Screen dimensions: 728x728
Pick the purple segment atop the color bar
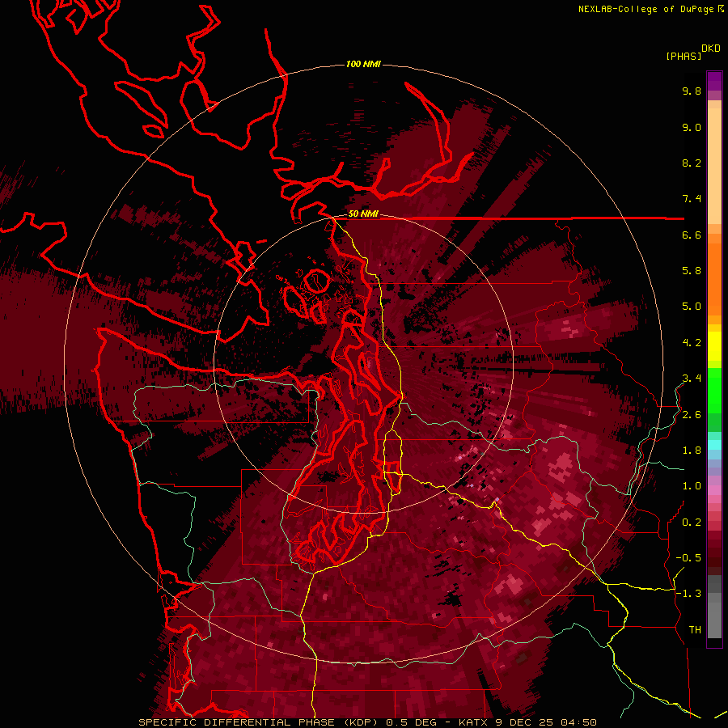(x=714, y=81)
